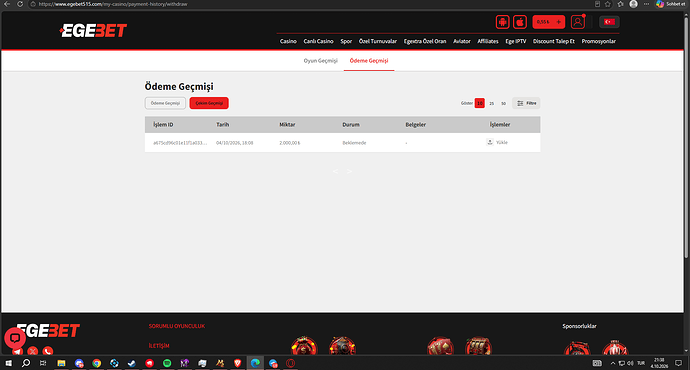Open the Discount Talep Et menu item

(554, 41)
